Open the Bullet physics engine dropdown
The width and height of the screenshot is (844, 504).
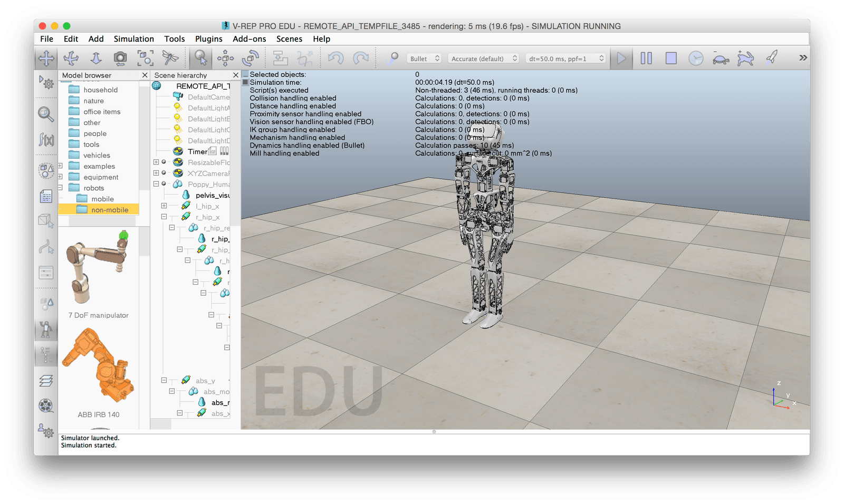[425, 59]
